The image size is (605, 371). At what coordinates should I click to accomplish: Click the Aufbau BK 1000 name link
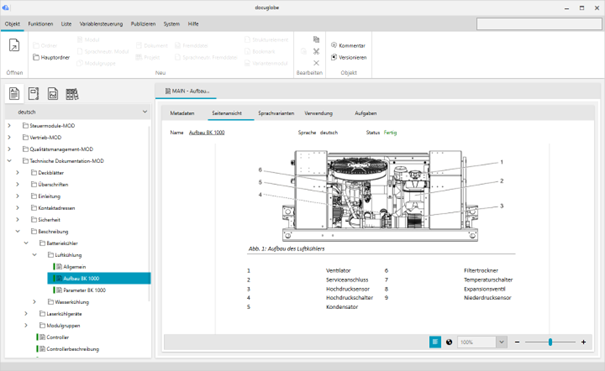[x=207, y=132]
